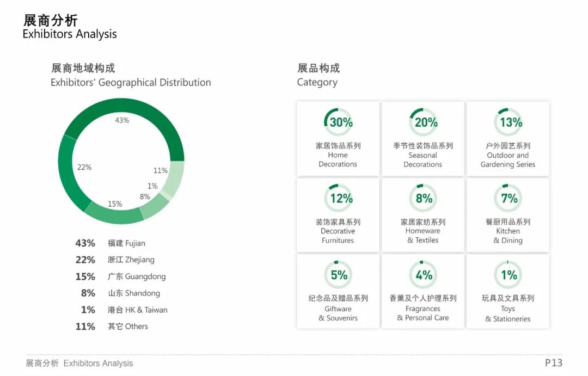Select the 11% Others donut segment

pos(175,180)
